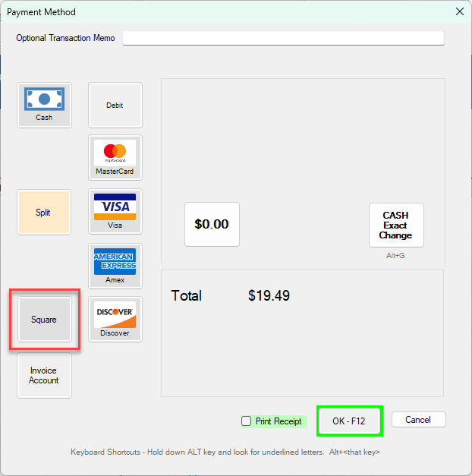Image resolution: width=472 pixels, height=476 pixels.
Task: Click the 'Total' label text
Action: click(186, 295)
